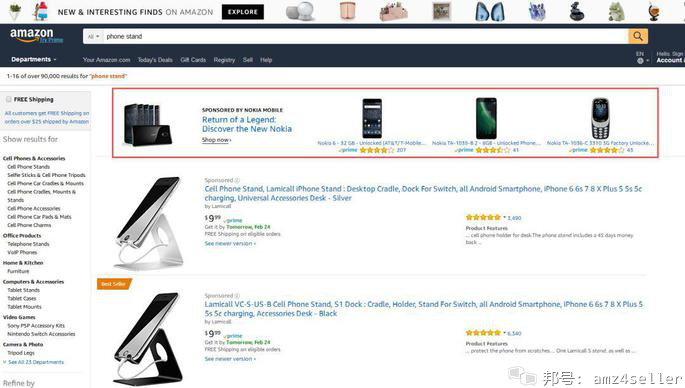
Task: Expand See All 23 Departments
Action: [x=34, y=362]
